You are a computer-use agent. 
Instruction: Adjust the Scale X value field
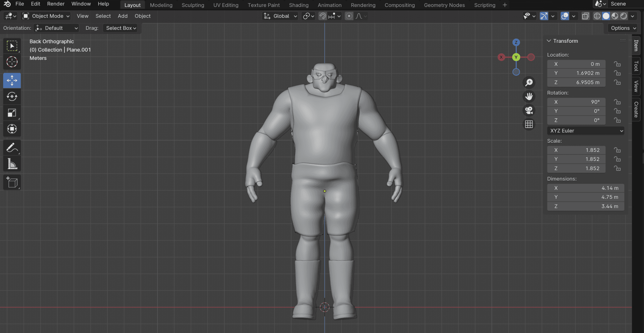pos(576,150)
